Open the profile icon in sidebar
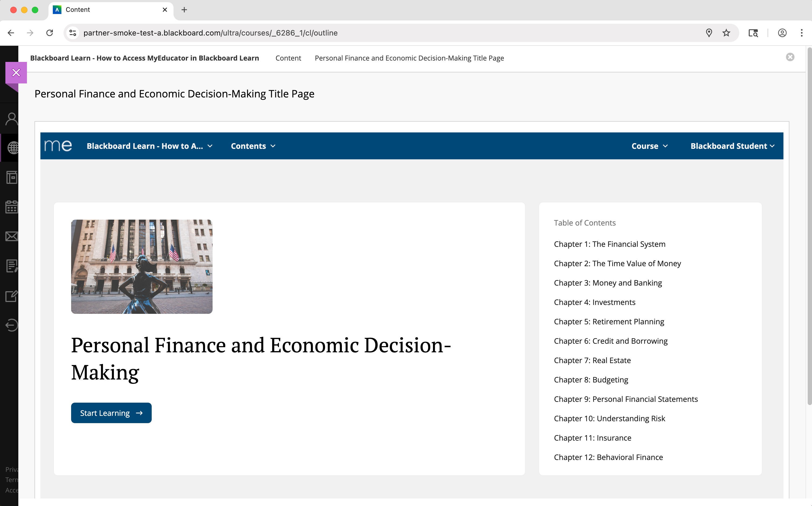The width and height of the screenshot is (812, 506). [12, 119]
